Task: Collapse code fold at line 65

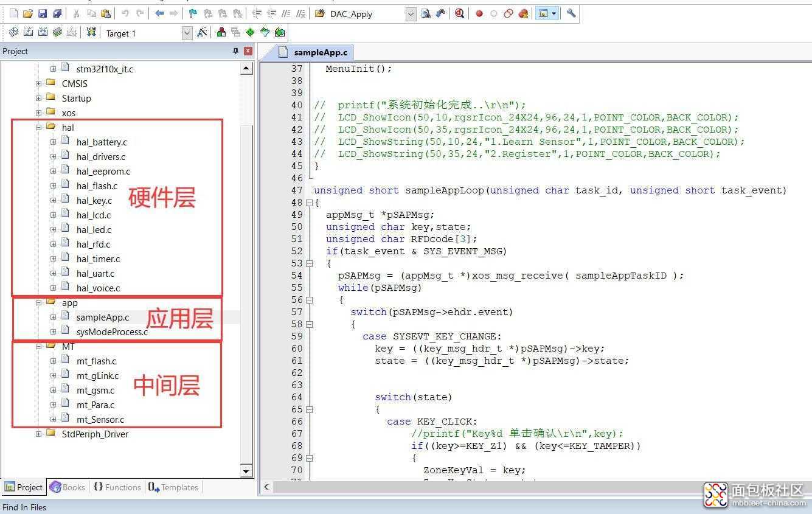Action: pyautogui.click(x=309, y=409)
